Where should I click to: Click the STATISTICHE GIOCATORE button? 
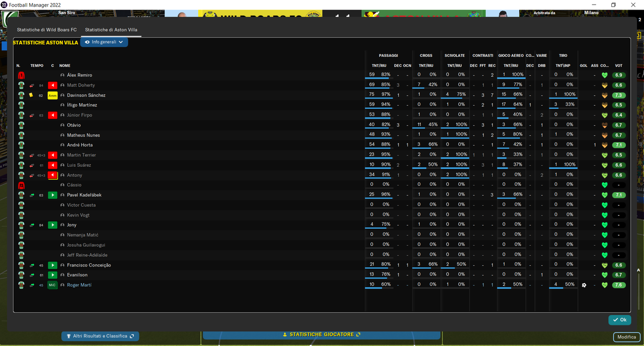321,334
